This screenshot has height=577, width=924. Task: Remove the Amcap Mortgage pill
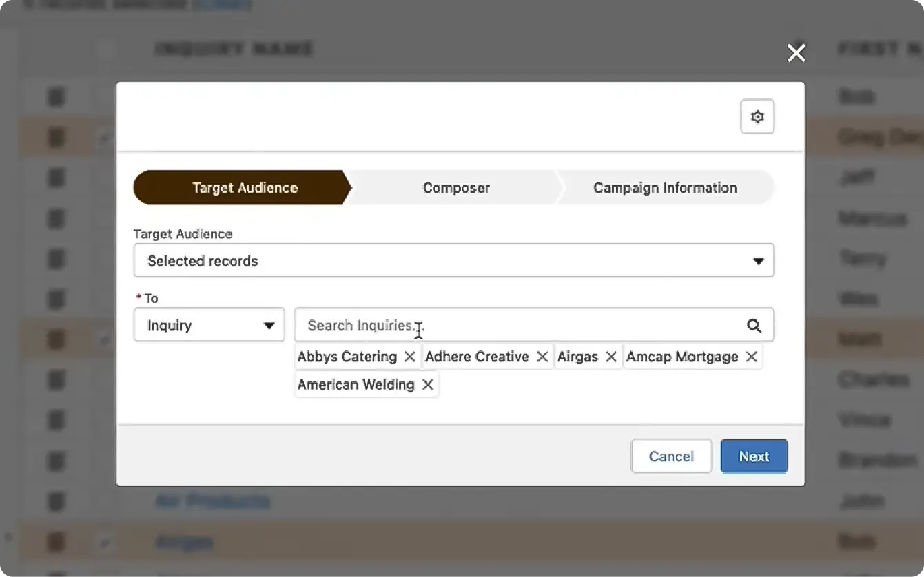pos(752,357)
